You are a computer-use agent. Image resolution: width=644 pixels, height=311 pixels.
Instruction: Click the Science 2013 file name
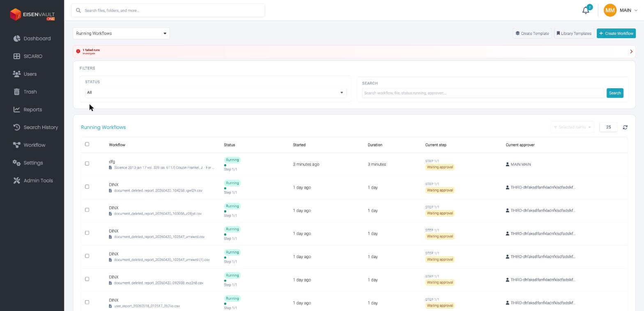[x=164, y=167]
